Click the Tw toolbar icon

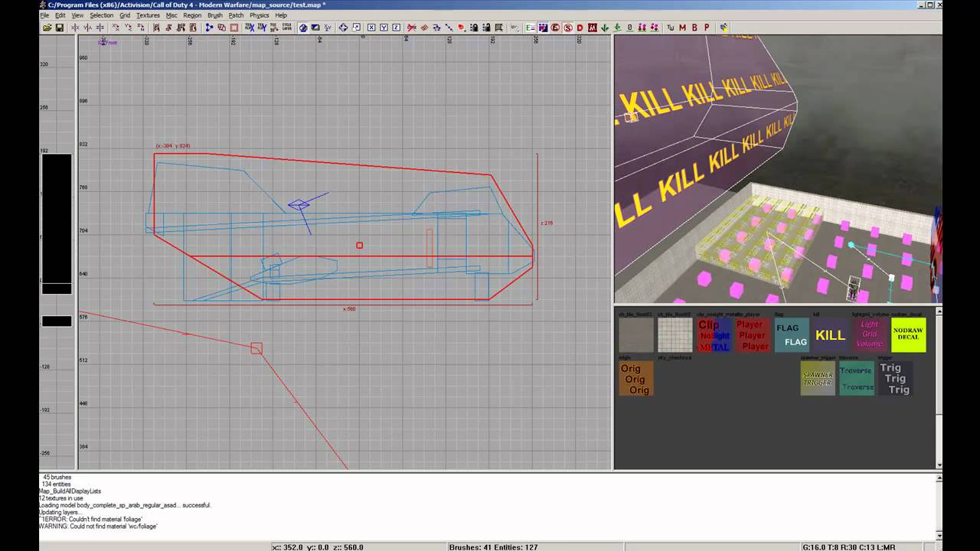click(x=671, y=28)
